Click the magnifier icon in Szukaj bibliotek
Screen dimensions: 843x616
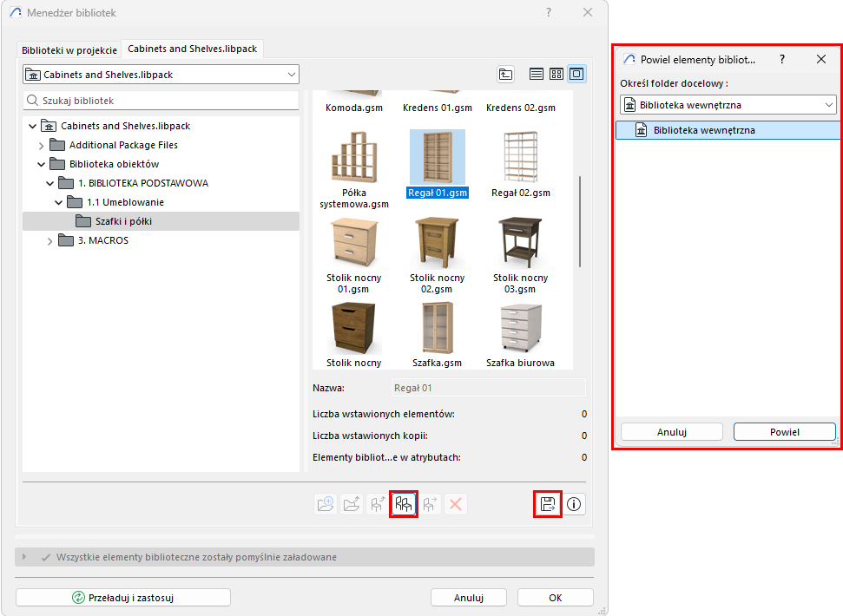tap(32, 101)
